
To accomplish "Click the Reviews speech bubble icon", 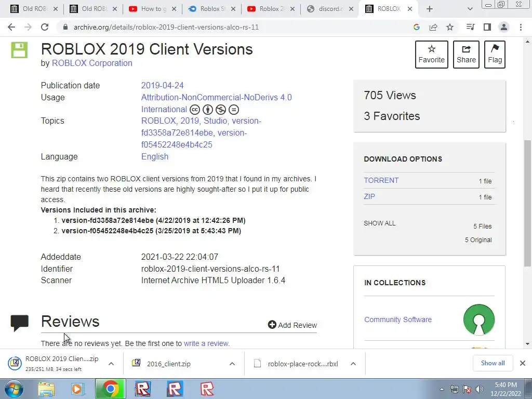I will (x=19, y=323).
